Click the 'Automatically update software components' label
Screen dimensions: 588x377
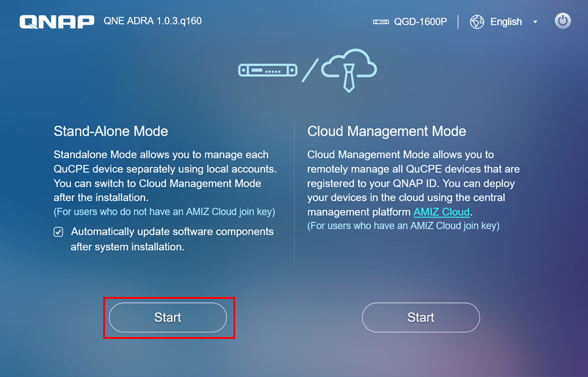[x=172, y=239]
